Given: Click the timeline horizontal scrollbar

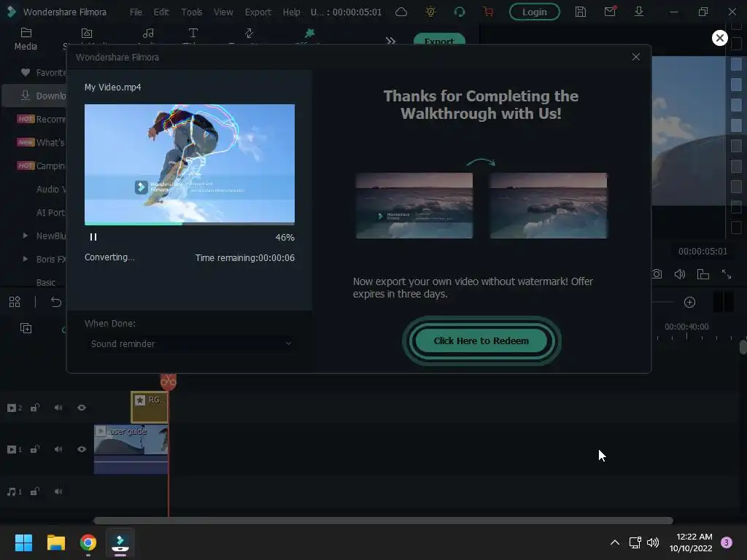Looking at the screenshot, I should tap(383, 521).
